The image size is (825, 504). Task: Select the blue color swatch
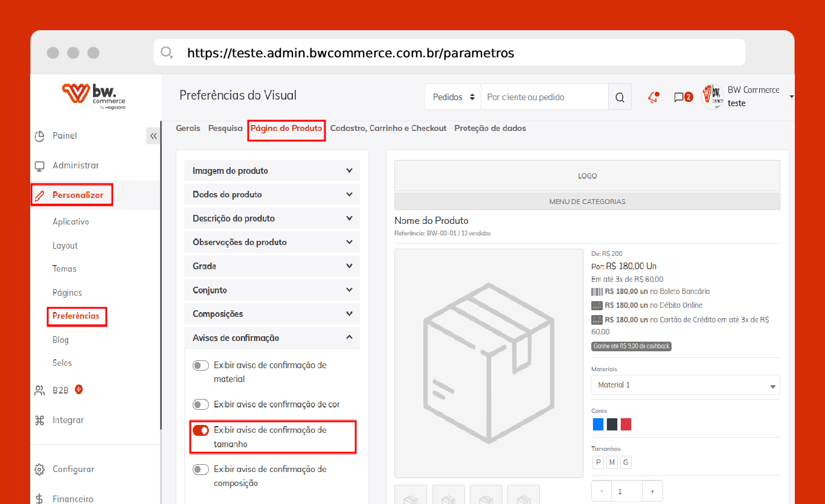point(598,424)
